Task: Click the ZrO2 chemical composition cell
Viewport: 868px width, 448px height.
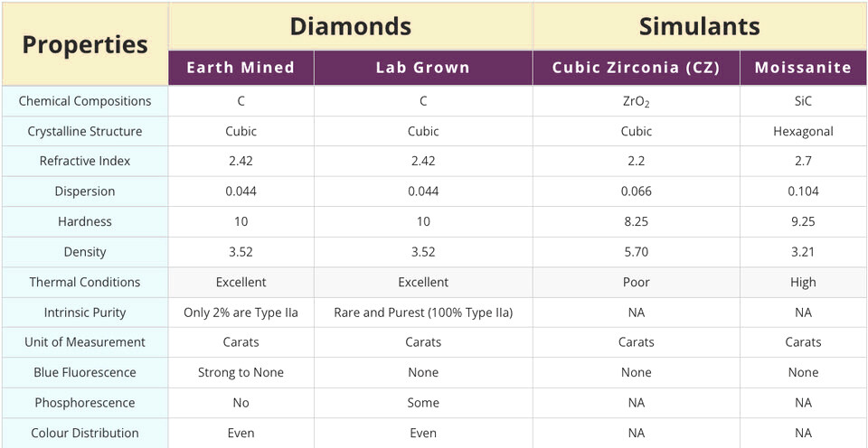Action: point(637,101)
